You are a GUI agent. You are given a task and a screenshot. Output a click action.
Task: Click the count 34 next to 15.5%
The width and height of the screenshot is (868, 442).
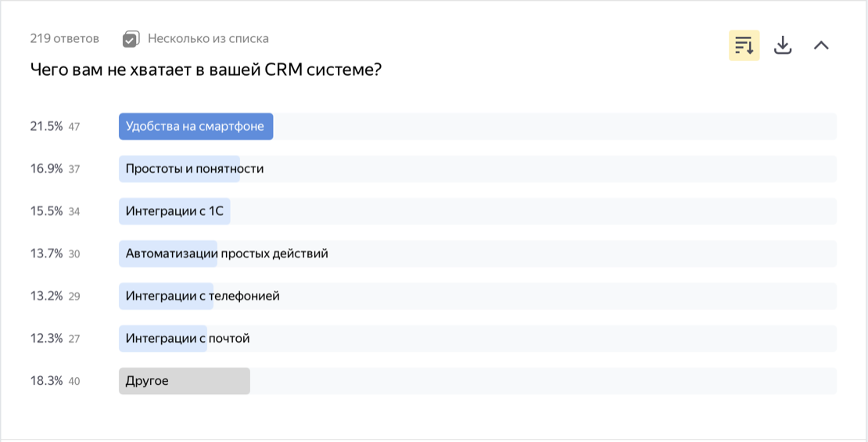pos(74,211)
